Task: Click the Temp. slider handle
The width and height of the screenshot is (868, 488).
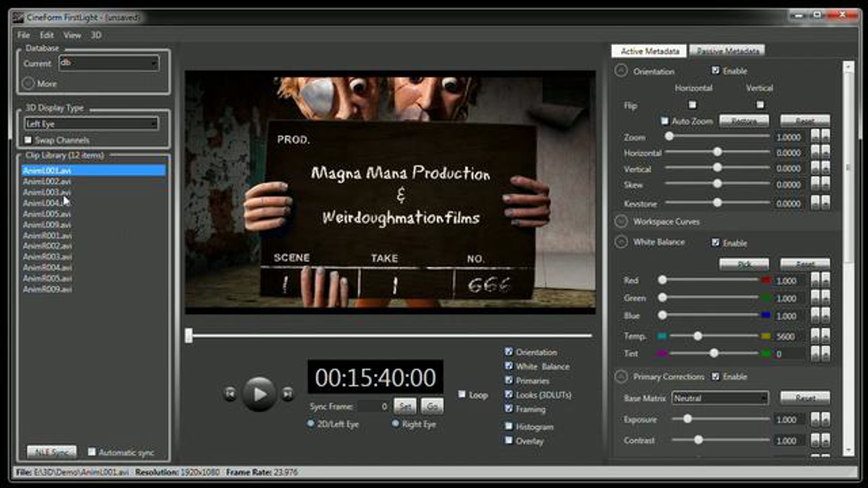Action: click(x=698, y=336)
